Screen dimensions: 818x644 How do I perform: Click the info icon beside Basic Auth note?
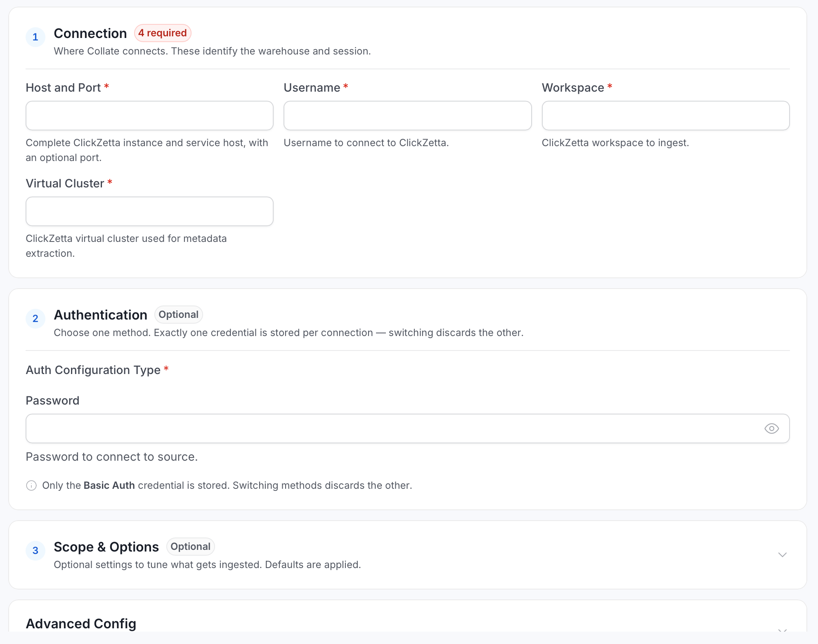[x=31, y=485]
